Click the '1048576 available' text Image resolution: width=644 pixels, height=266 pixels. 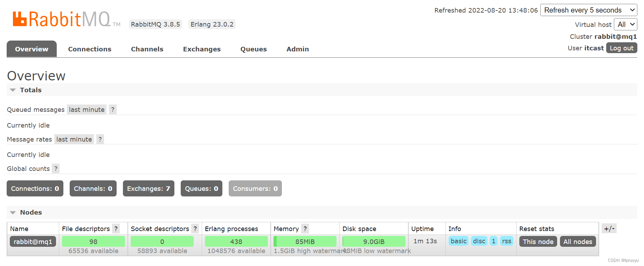tap(236, 251)
